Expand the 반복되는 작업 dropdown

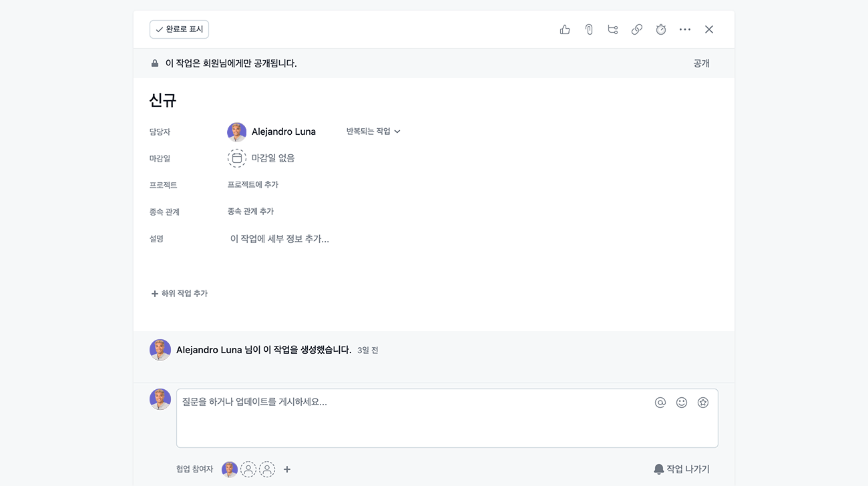coord(373,132)
